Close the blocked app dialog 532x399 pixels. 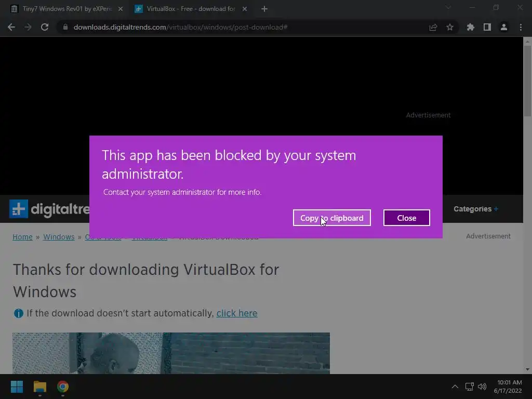406,218
